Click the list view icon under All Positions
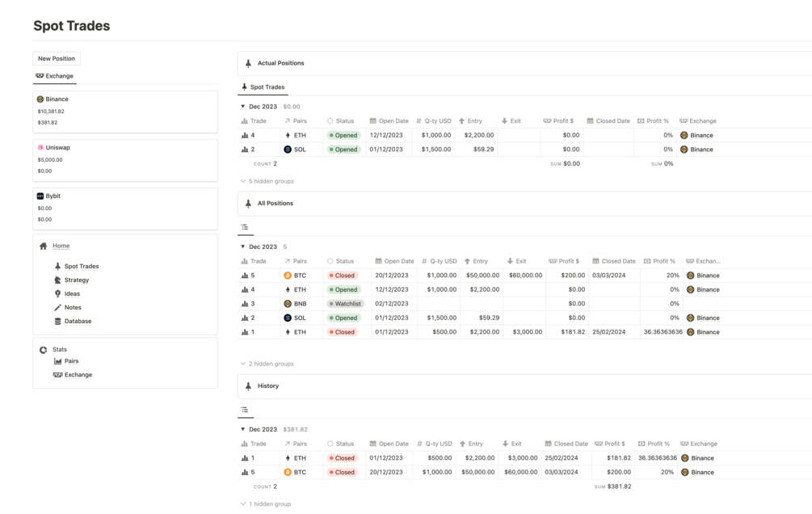This screenshot has height=514, width=812. [x=245, y=227]
